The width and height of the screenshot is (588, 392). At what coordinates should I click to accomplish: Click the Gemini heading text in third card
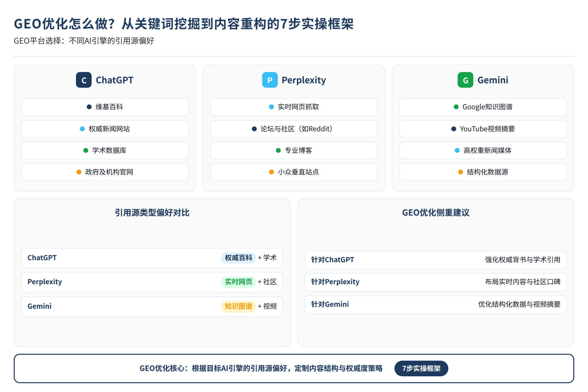click(x=493, y=80)
